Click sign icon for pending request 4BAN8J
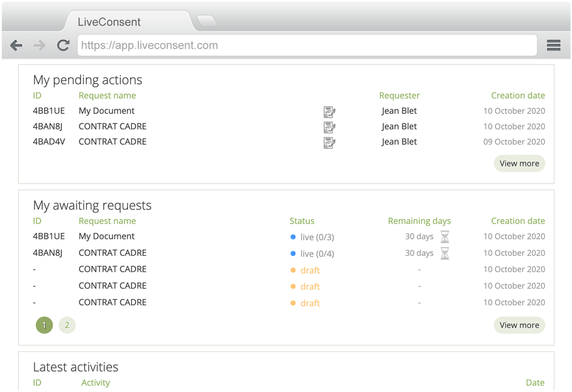 pos(329,127)
